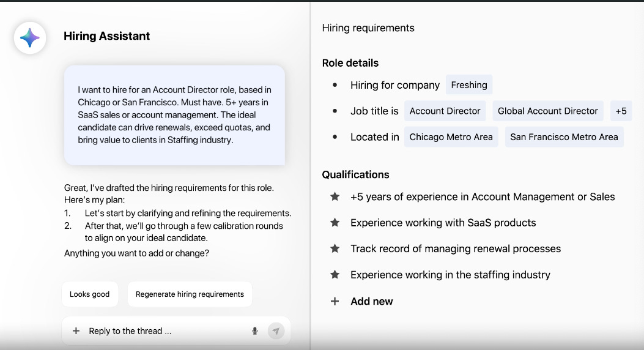The image size is (644, 350).
Task: Expand the +5 additional job titles chip
Action: pyautogui.click(x=621, y=111)
